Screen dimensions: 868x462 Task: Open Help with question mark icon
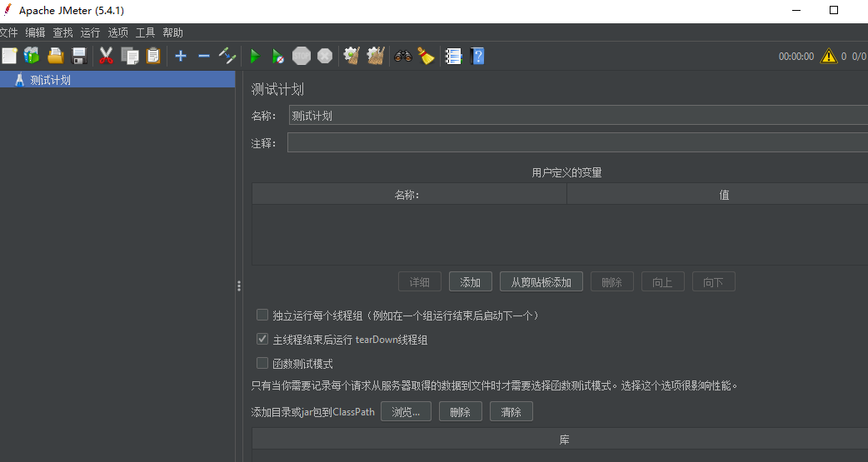[x=477, y=56]
